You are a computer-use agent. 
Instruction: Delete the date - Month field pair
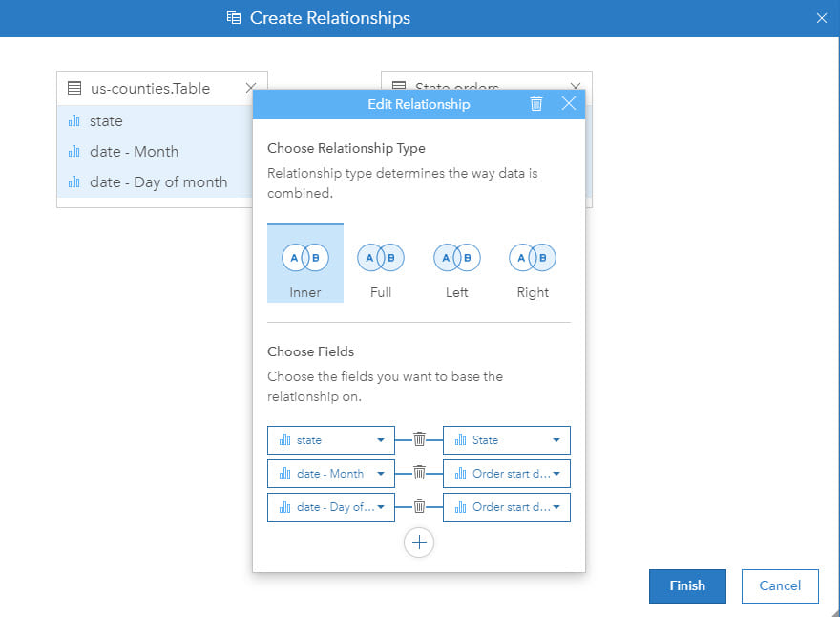[x=419, y=474]
